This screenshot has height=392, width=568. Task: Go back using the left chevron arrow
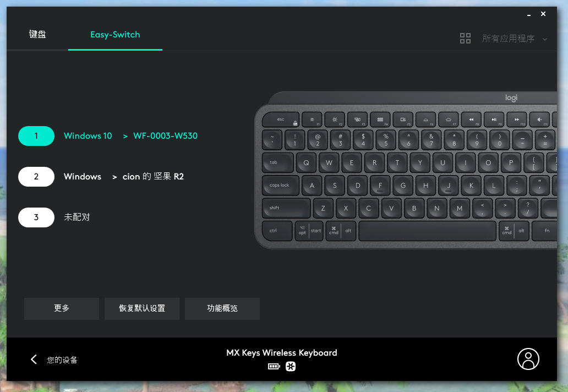coord(34,360)
